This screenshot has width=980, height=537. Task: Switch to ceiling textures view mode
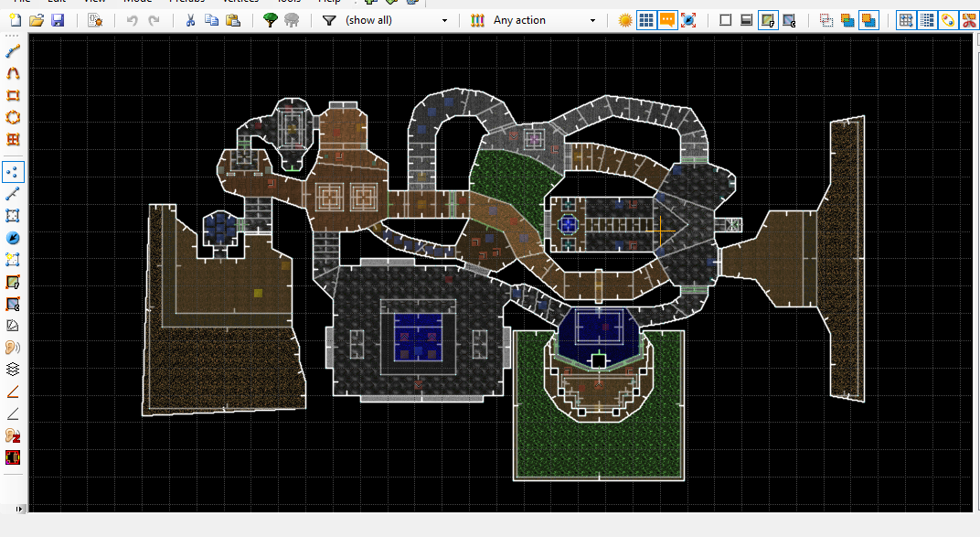(789, 20)
